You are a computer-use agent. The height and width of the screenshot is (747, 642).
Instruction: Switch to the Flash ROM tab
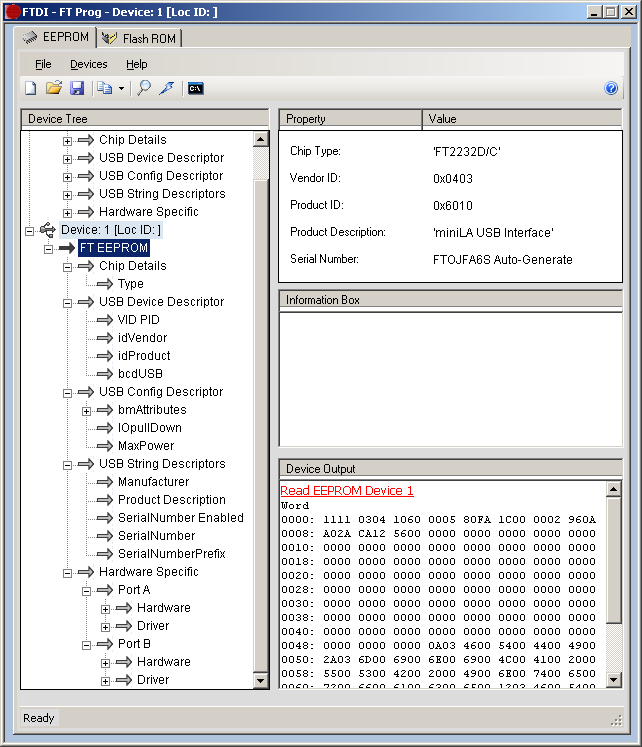coord(140,38)
